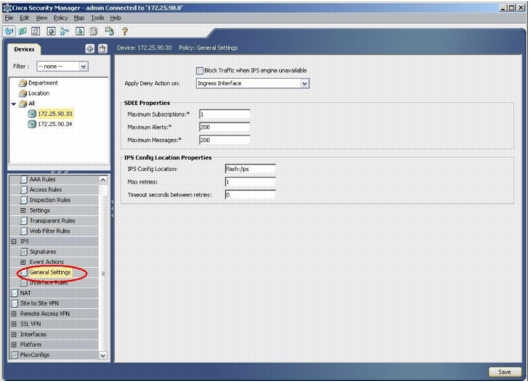Viewport: 530px width, 382px height.
Task: Expand the Platform group
Action: click(x=14, y=345)
